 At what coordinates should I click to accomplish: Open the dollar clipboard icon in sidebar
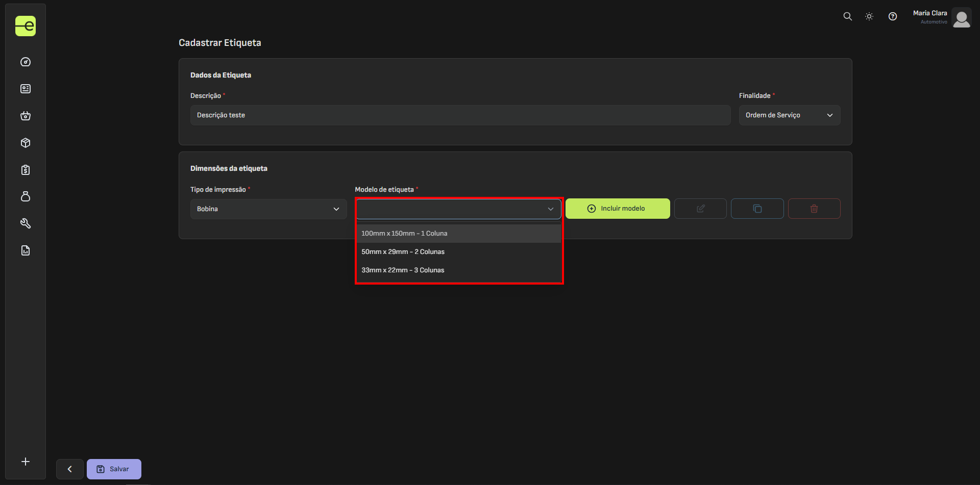[26, 170]
